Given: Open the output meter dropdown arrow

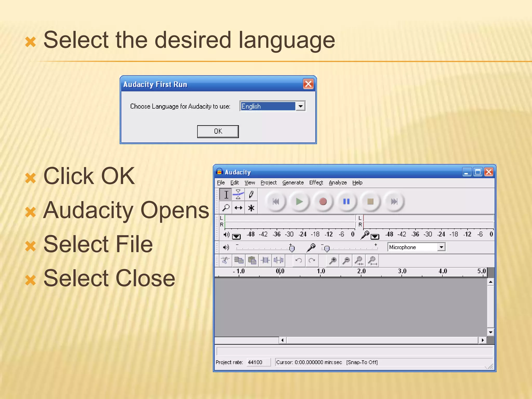Looking at the screenshot, I should (x=236, y=236).
